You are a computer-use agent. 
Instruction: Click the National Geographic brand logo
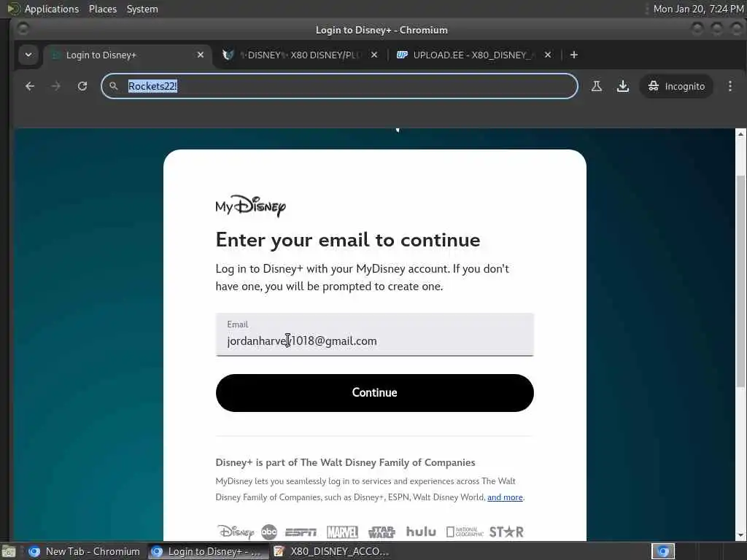(465, 532)
